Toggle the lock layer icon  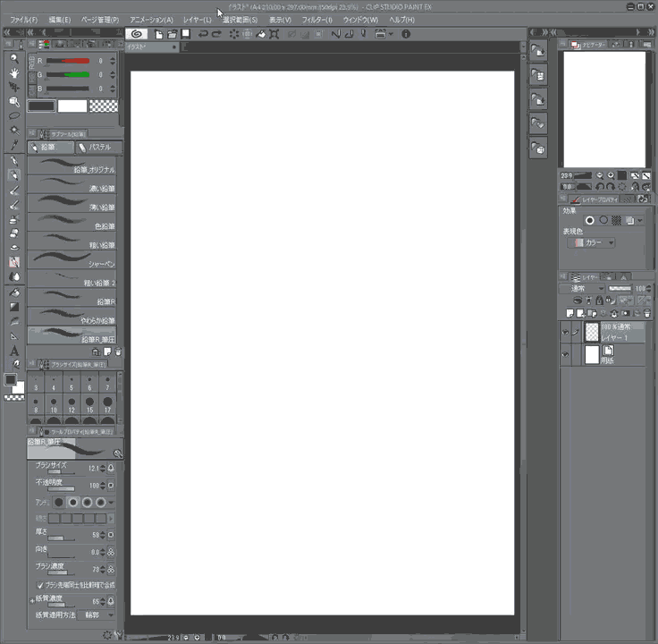click(599, 301)
